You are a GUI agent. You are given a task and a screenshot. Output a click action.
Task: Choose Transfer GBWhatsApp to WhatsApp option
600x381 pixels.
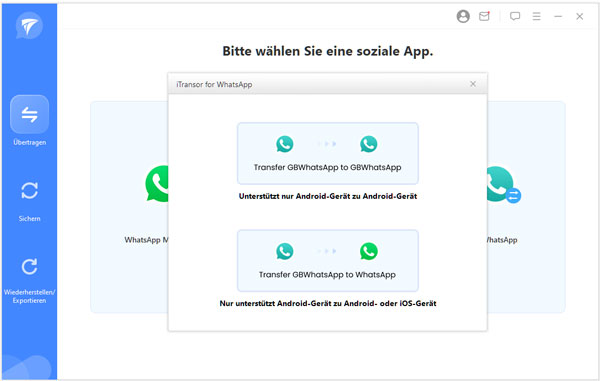click(328, 261)
